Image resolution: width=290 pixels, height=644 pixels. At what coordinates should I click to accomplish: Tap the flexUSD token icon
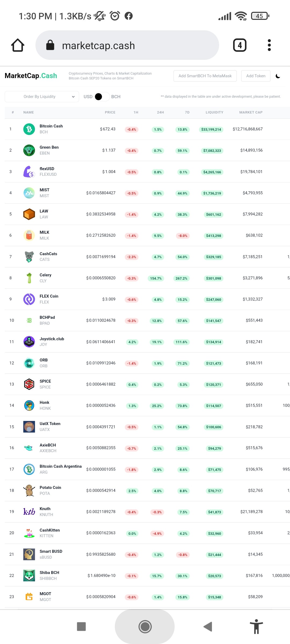(x=29, y=171)
